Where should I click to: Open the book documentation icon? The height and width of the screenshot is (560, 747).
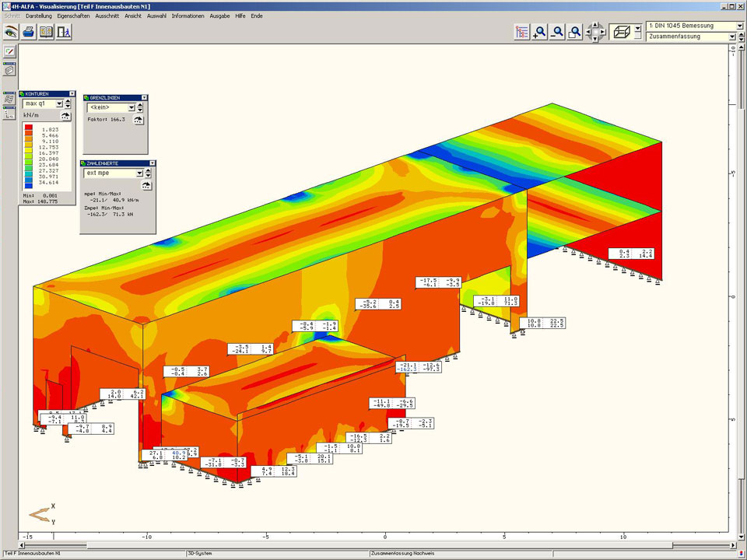coord(46,32)
